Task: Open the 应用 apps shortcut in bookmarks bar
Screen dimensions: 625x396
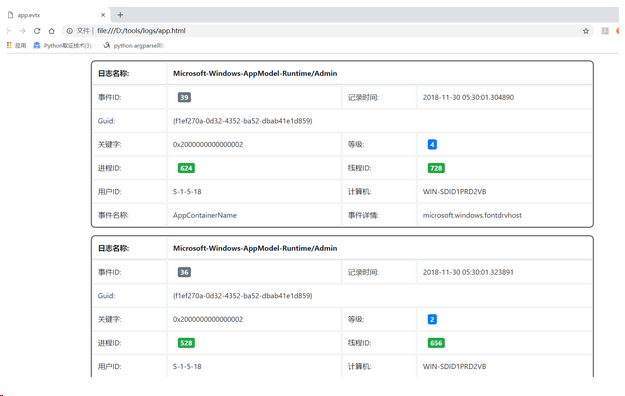Action: point(16,45)
